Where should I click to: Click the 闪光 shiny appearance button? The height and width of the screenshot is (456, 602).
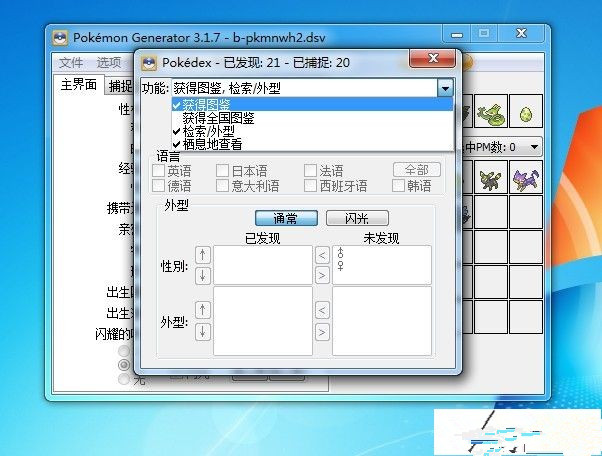coord(357,218)
